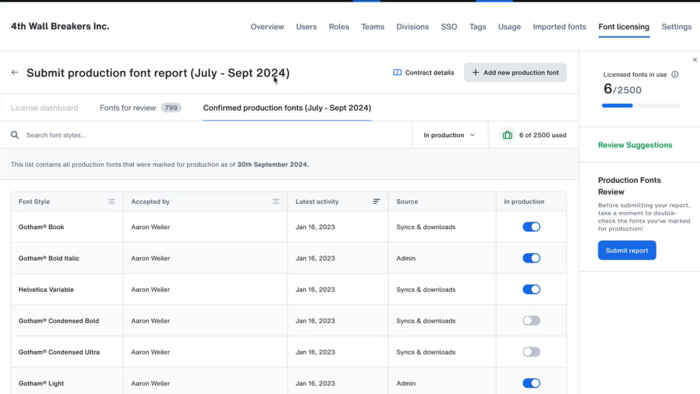Filter the Accepted by column
This screenshot has width=700, height=394.
[x=276, y=202]
